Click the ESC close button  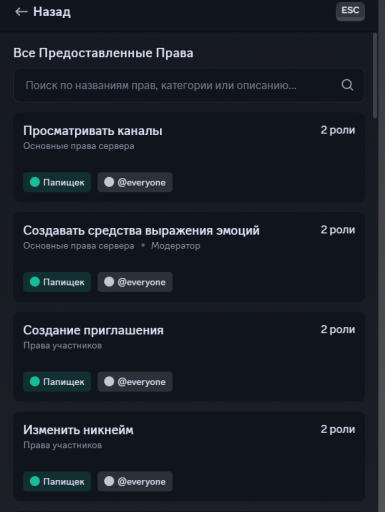(350, 11)
